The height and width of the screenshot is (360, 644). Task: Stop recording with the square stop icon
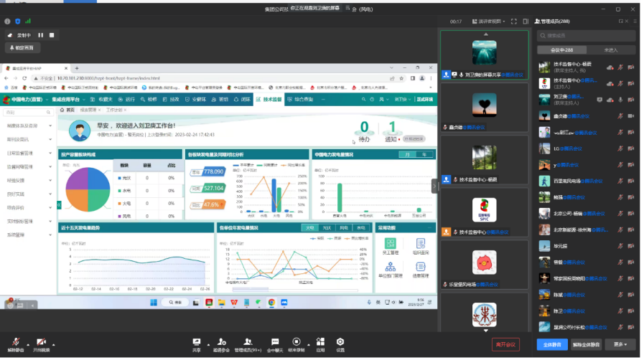(51, 34)
